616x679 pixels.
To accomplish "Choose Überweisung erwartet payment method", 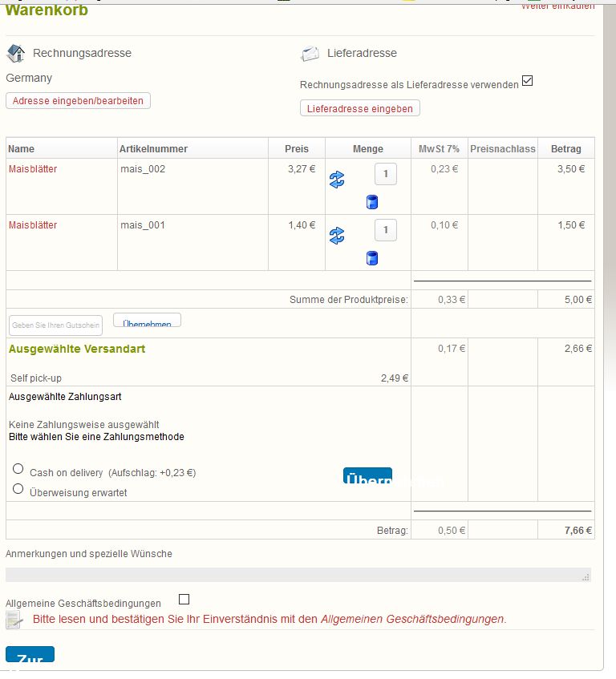I will click(x=18, y=488).
